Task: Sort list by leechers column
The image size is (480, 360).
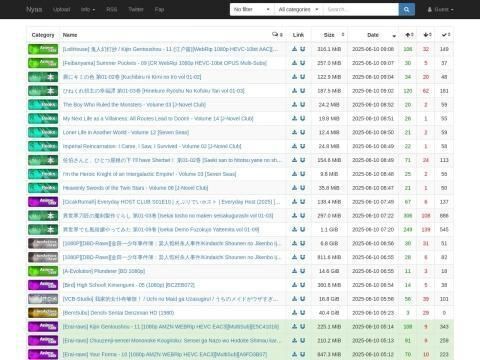Action: [x=427, y=35]
